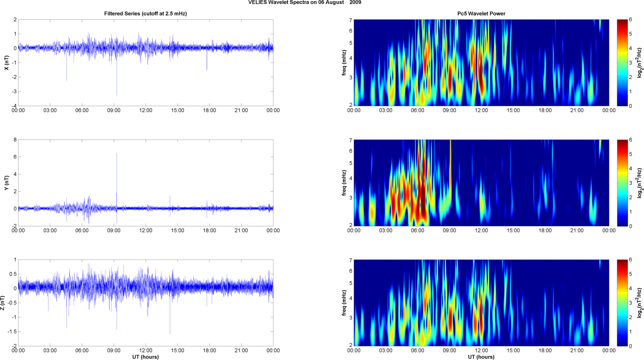
Task: Click the '-4' tick on the X (nT) axis
Action: click(x=14, y=106)
